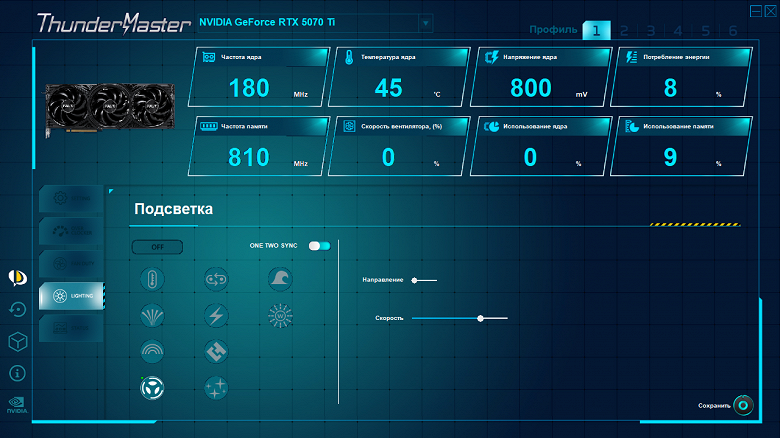This screenshot has width=780, height=438.
Task: Select the thermometer temperature lighting effect
Action: [152, 279]
